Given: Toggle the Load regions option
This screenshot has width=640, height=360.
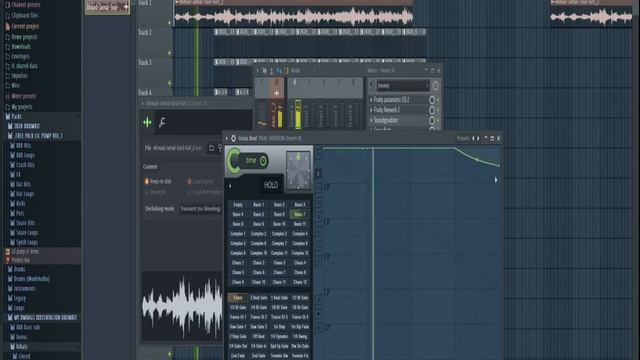Looking at the screenshot, I should (x=189, y=181).
